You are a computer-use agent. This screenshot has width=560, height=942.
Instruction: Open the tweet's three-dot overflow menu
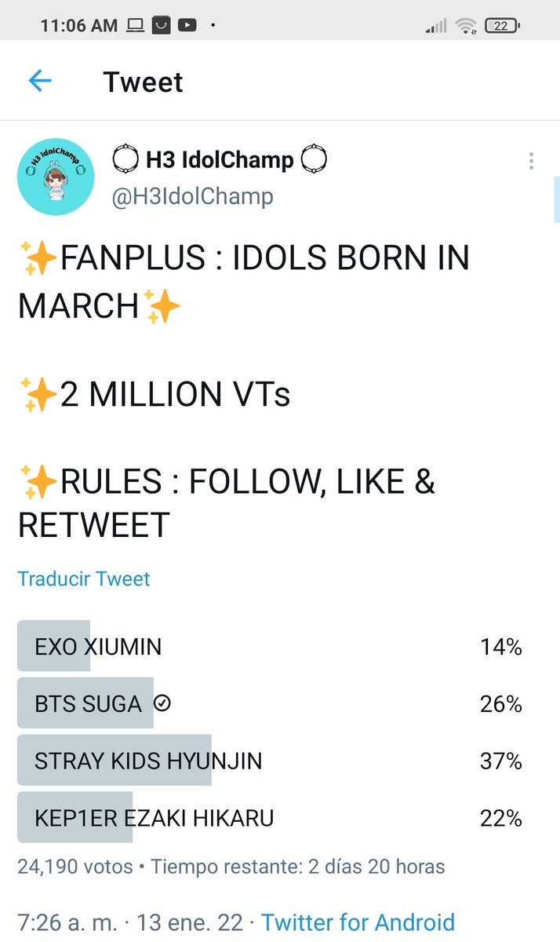click(x=531, y=161)
